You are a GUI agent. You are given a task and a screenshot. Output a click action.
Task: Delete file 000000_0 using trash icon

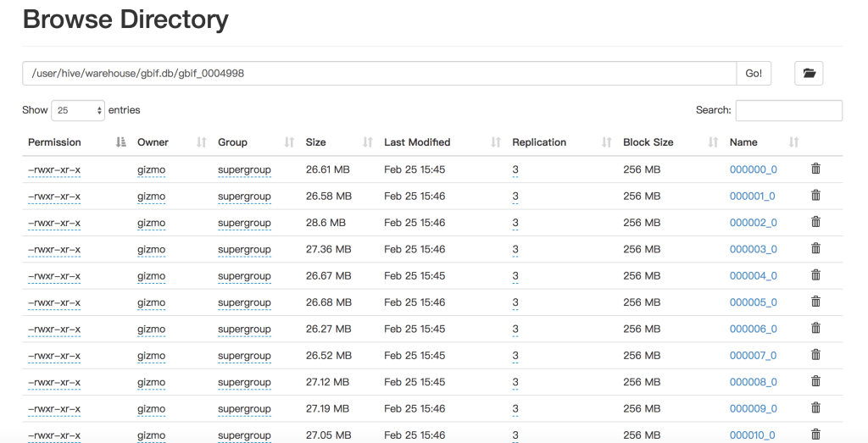[815, 169]
